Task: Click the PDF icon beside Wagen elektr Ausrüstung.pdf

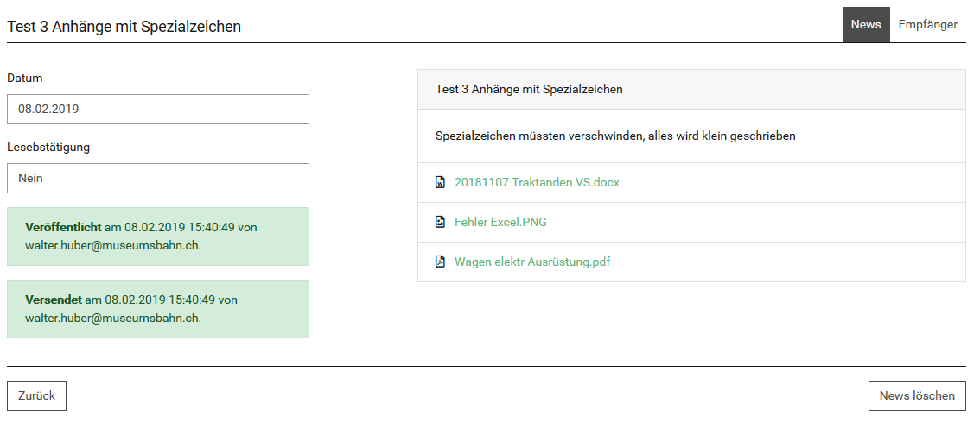Action: [x=440, y=262]
